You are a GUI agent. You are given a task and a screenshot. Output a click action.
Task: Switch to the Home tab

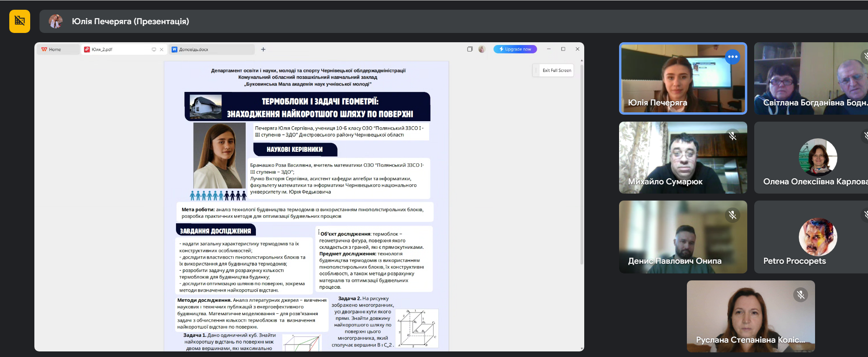(x=58, y=49)
